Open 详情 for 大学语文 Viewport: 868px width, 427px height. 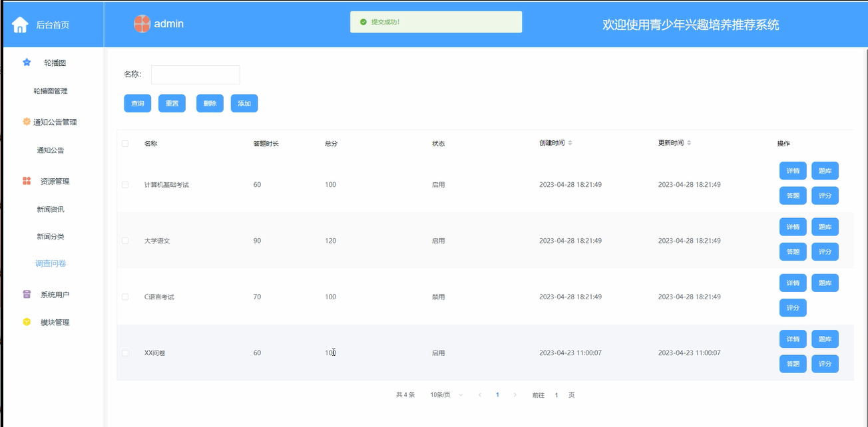pyautogui.click(x=793, y=227)
